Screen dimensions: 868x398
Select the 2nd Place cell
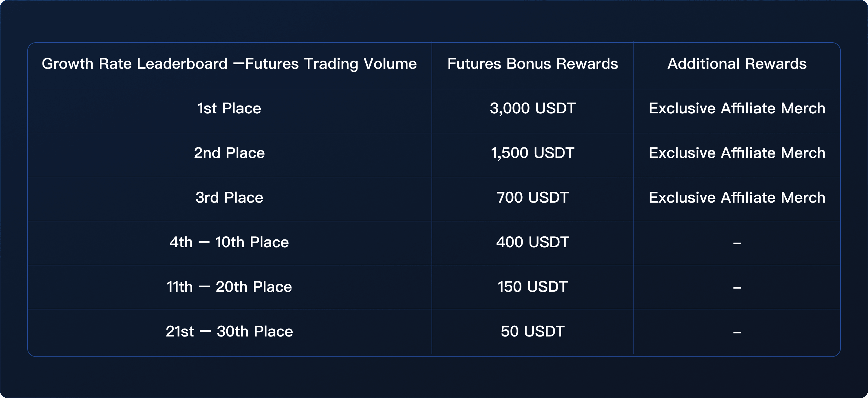click(229, 153)
